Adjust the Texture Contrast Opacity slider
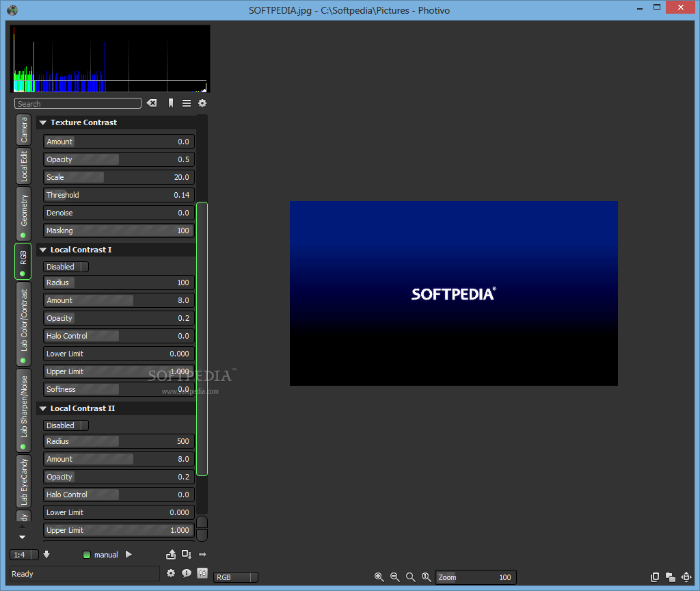This screenshot has height=591, width=700. point(119,159)
